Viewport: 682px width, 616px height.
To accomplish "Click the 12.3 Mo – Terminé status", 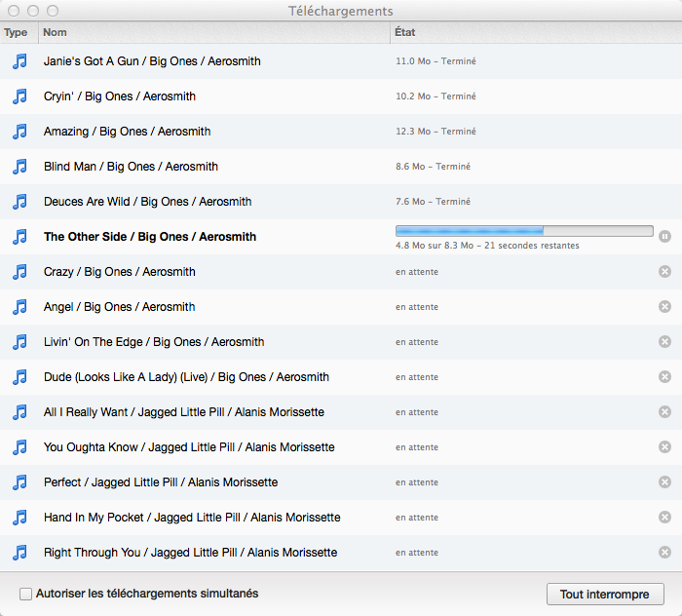I will click(436, 132).
